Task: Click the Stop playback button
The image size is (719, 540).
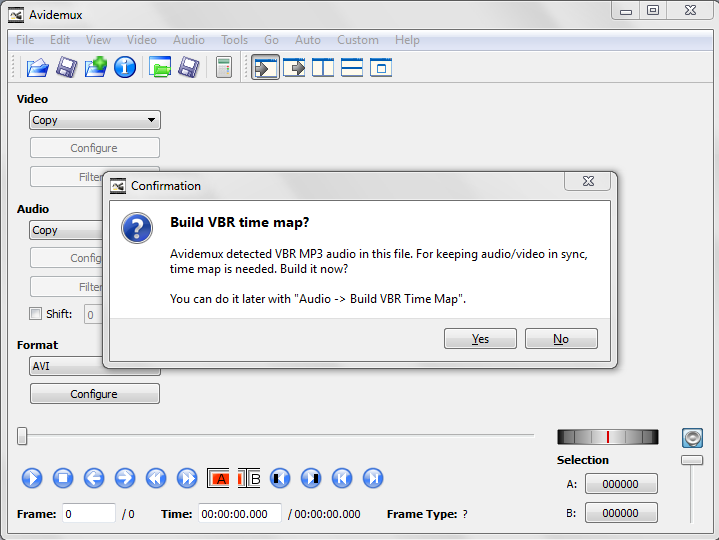Action: click(63, 478)
